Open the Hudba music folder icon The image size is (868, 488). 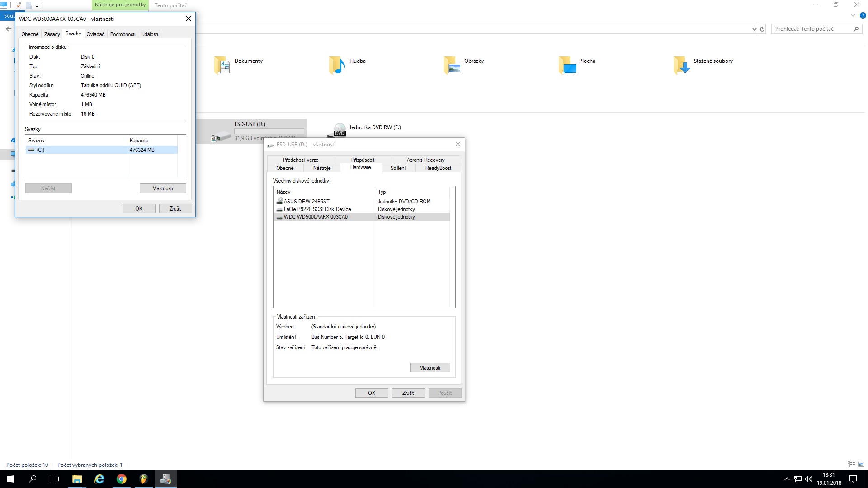coord(337,65)
